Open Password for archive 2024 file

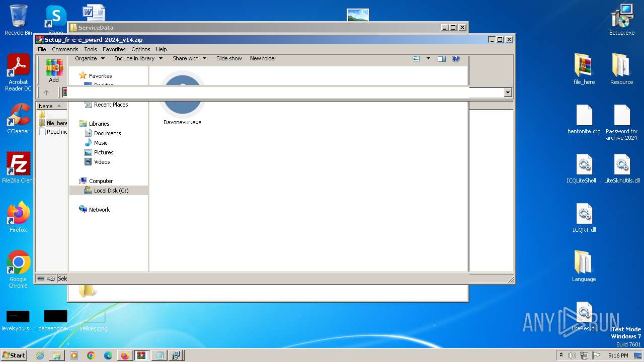(x=622, y=122)
